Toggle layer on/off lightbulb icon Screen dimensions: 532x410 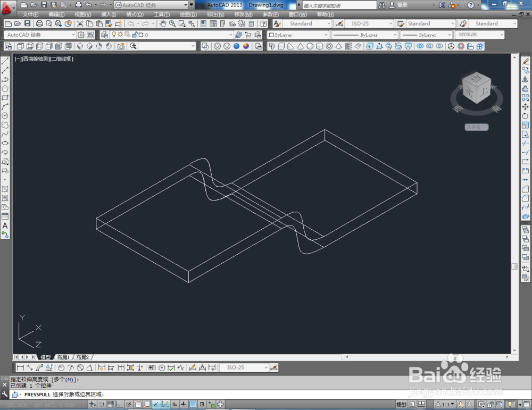[x=114, y=35]
